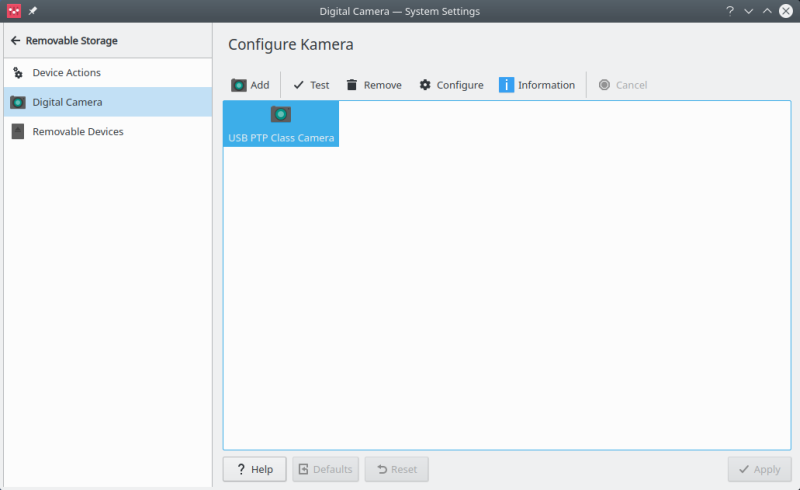Add a new camera

point(251,85)
